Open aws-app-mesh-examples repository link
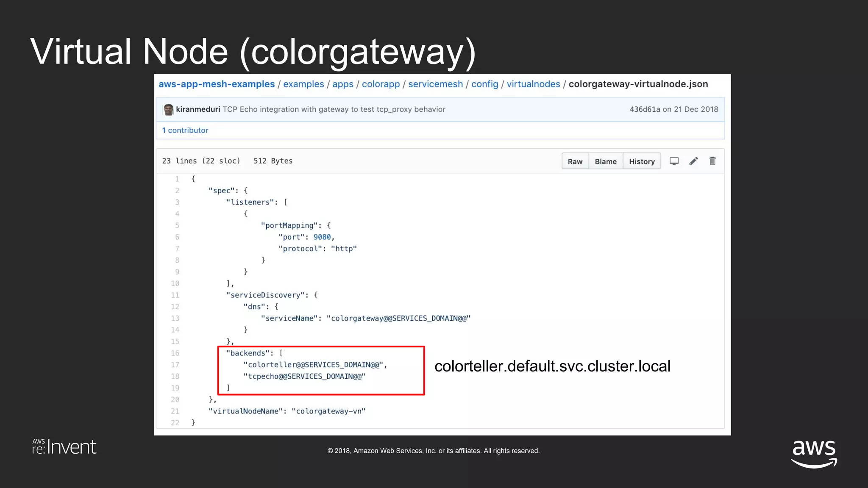 pos(217,84)
